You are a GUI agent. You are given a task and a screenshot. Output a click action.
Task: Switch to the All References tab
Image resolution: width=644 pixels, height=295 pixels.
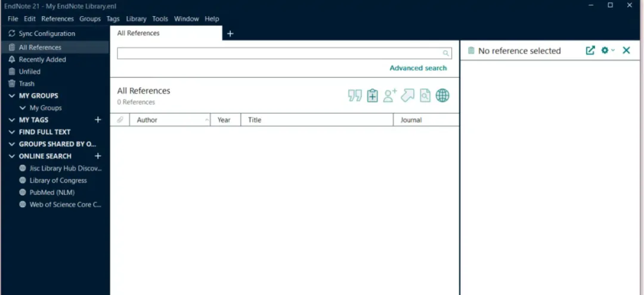pos(166,33)
